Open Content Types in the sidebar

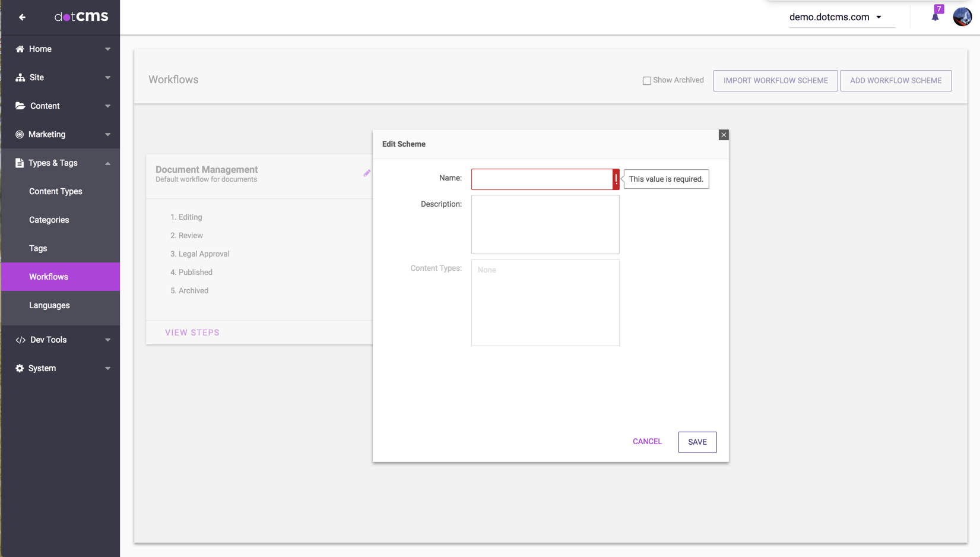56,191
